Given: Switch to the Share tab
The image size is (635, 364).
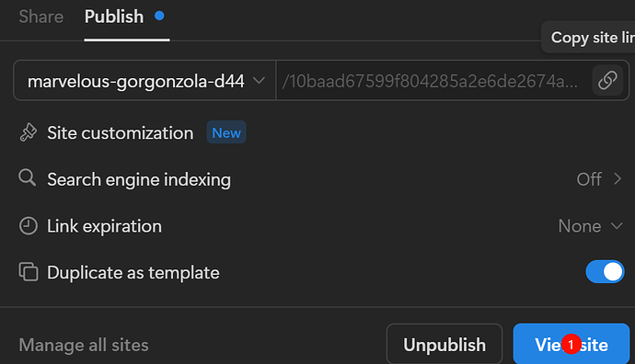Looking at the screenshot, I should (x=40, y=17).
